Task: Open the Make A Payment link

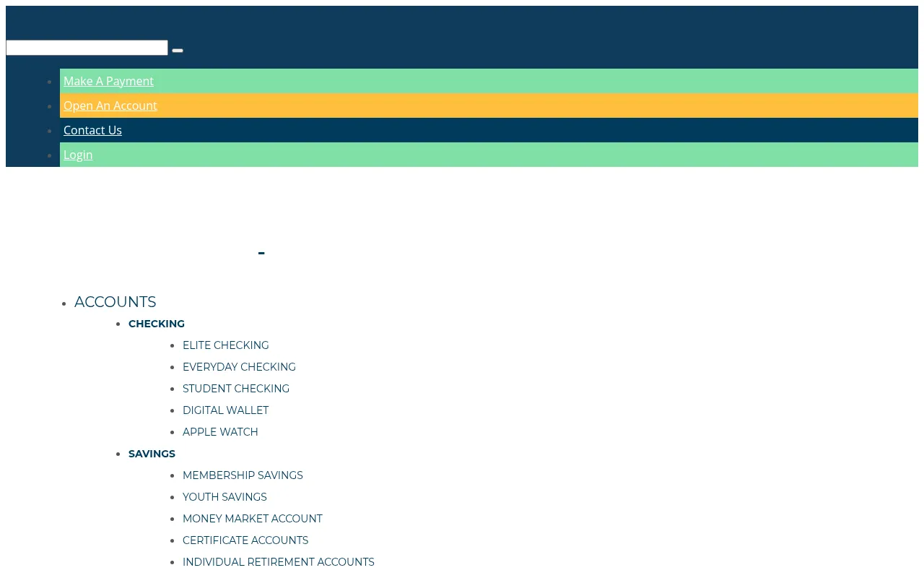Action: pos(108,81)
